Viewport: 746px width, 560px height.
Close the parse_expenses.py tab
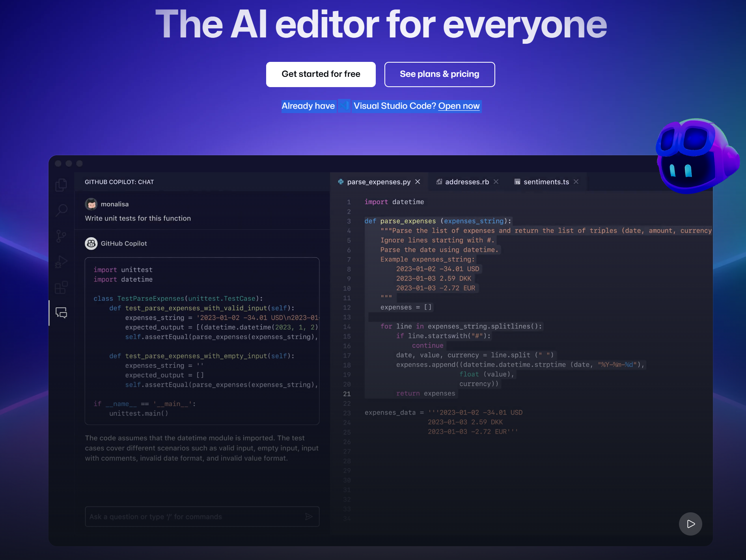pos(418,182)
